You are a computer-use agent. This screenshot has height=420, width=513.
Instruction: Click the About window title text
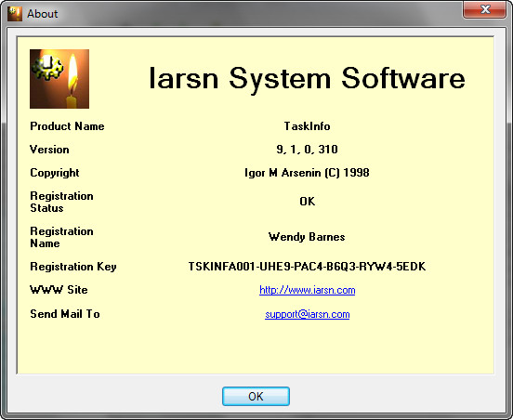coord(42,14)
